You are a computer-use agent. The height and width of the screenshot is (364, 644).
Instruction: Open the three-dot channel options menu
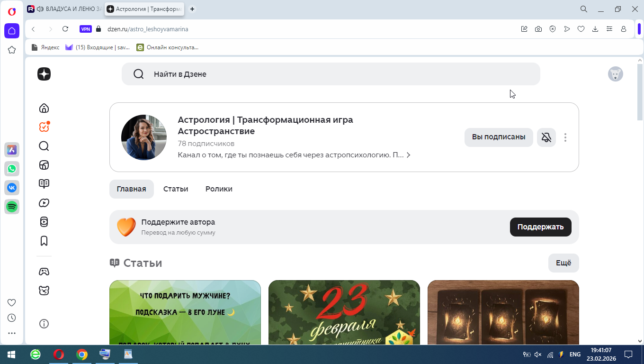(565, 137)
